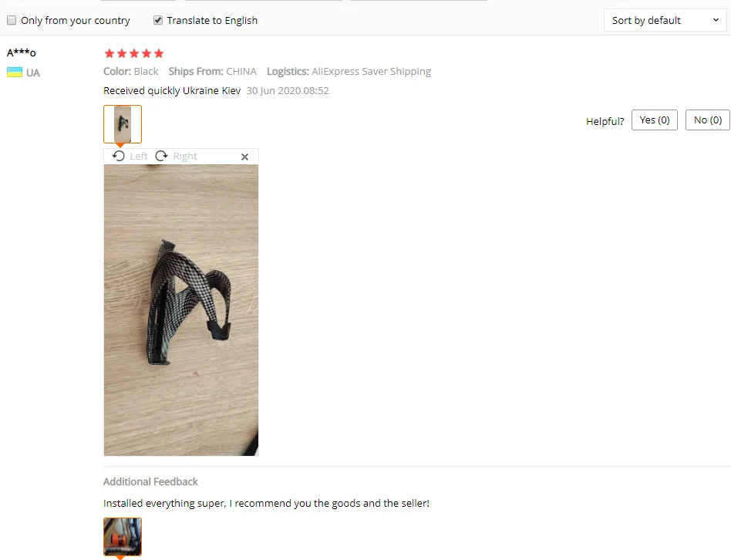Click the sort dropdown chevron arrow
The width and height of the screenshot is (731, 560).
pyautogui.click(x=716, y=20)
